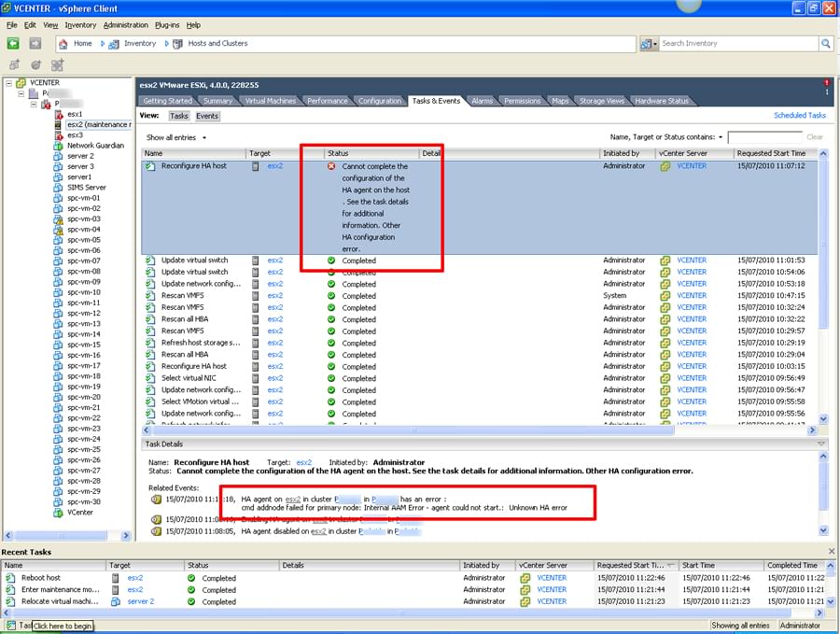The width and height of the screenshot is (840, 634).
Task: Click the Requested Start Ti... sort arrow in Recent Tasks
Action: pyautogui.click(x=670, y=566)
